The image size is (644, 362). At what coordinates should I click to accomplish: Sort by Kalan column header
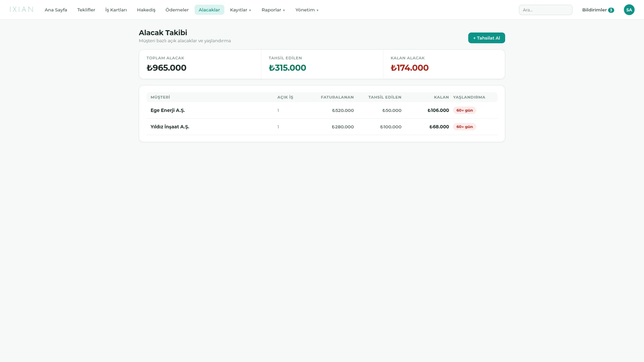tap(441, 97)
